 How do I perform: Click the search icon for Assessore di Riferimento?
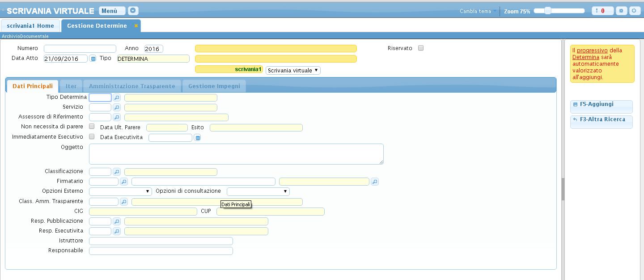(x=116, y=117)
